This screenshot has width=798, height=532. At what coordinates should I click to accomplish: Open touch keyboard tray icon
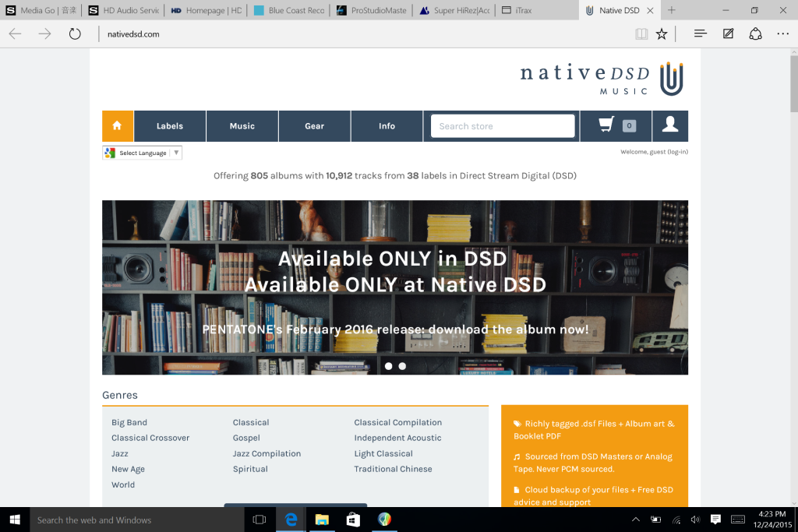[738, 520]
